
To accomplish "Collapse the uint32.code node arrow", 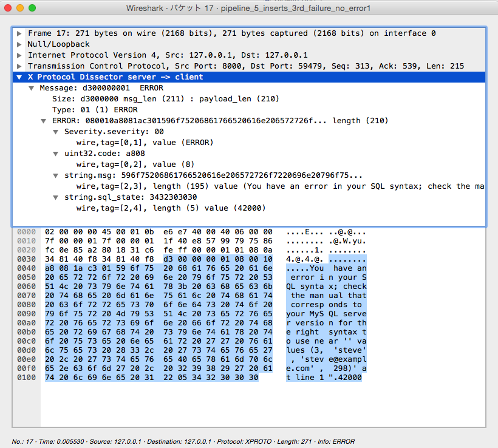I will tap(56, 154).
